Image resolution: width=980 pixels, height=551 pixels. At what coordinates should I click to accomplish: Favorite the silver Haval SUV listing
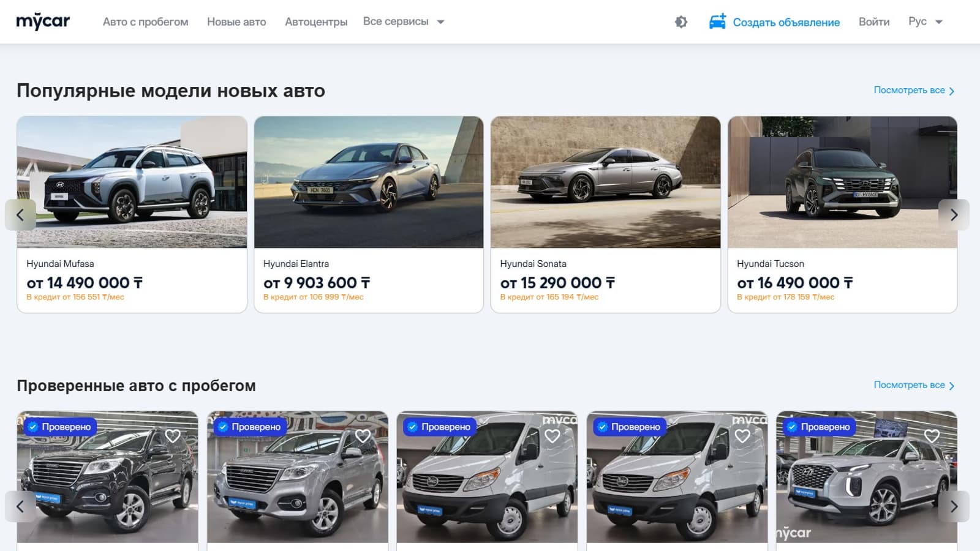pyautogui.click(x=363, y=436)
